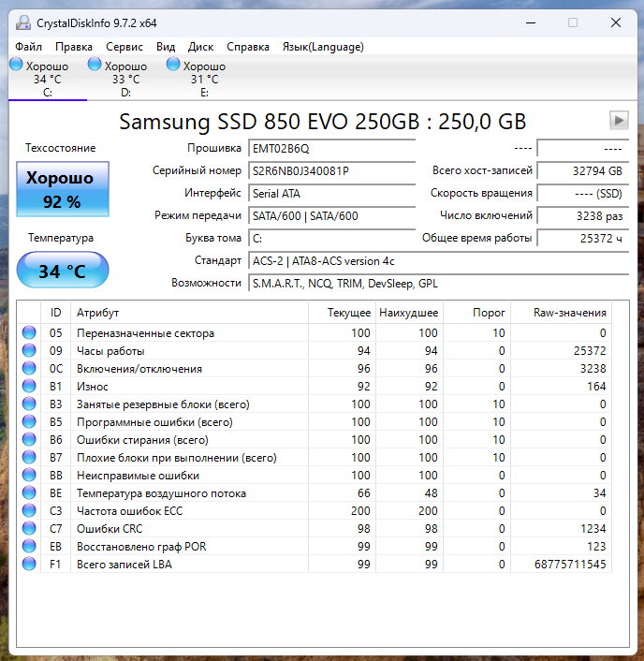Click the Интерфейс field Serial ATA

[x=331, y=194]
